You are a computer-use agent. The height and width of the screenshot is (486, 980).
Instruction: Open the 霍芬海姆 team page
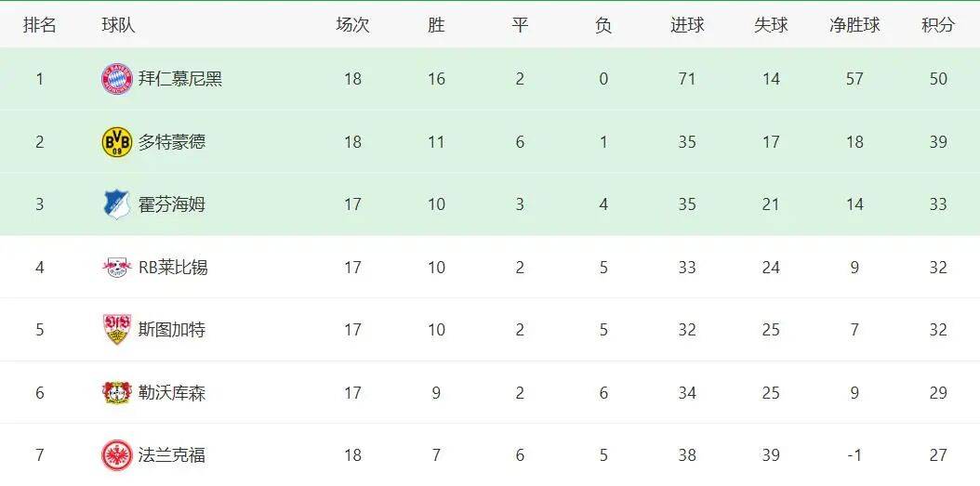coord(172,204)
